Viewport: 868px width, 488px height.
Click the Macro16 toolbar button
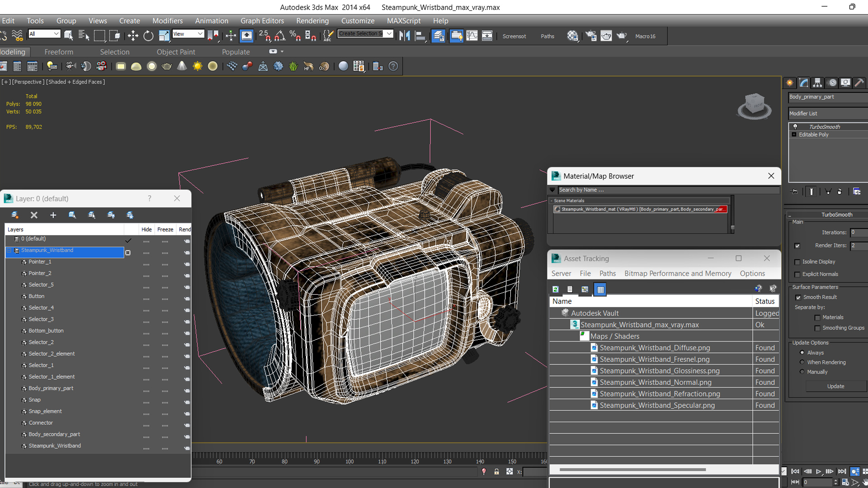coord(645,36)
